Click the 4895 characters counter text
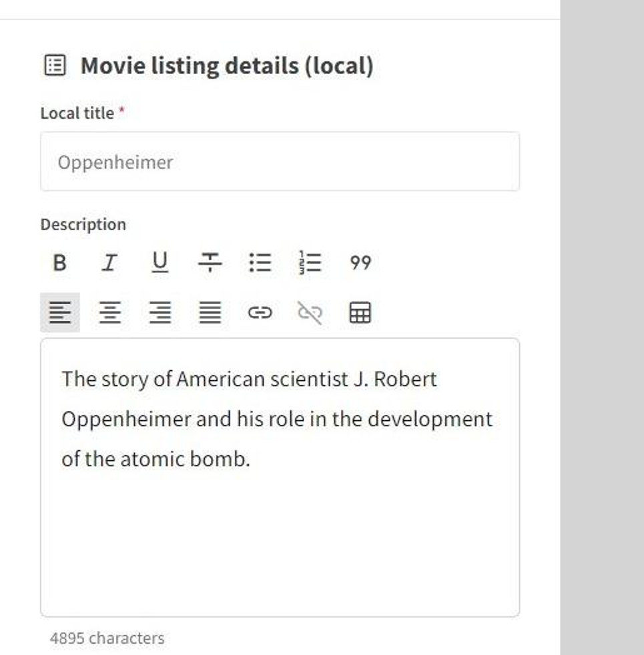This screenshot has height=655, width=644. (107, 638)
